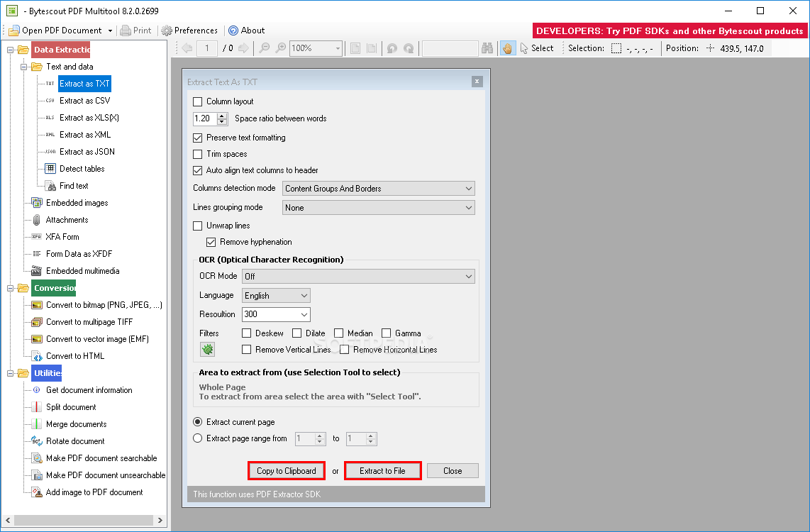Open the OCR Mode dropdown
The image size is (810, 532).
coord(358,277)
